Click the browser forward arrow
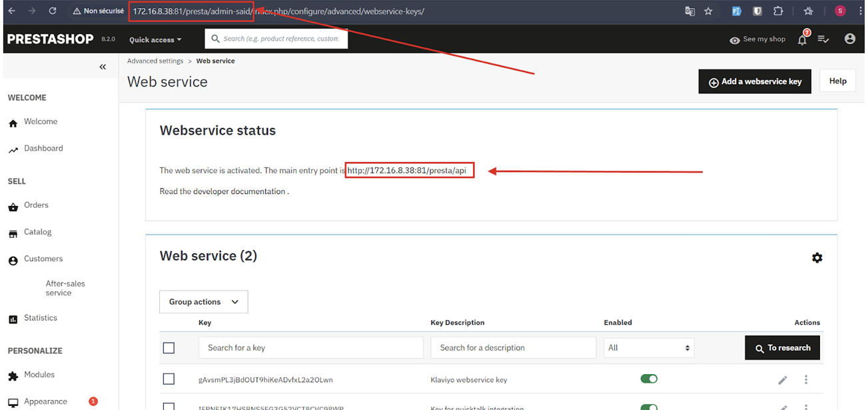Image resolution: width=868 pixels, height=410 pixels. pyautogui.click(x=32, y=11)
